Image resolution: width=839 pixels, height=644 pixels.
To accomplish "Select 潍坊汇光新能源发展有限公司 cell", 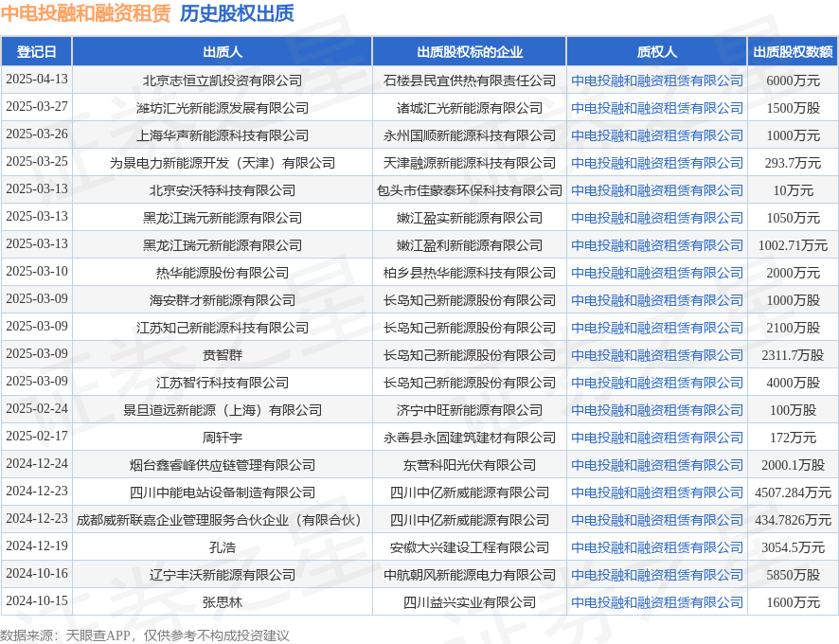I will 222,108.
